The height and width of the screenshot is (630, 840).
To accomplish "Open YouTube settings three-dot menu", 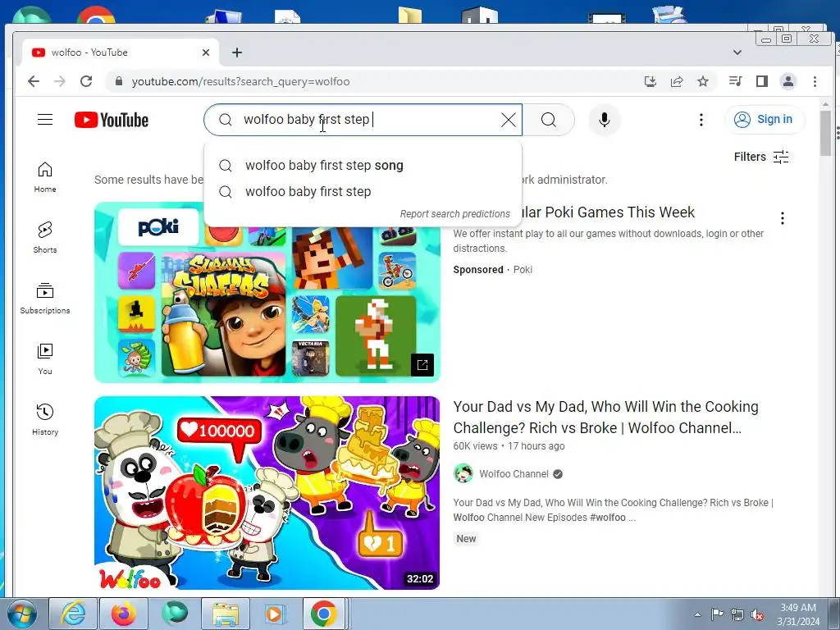I will click(701, 120).
